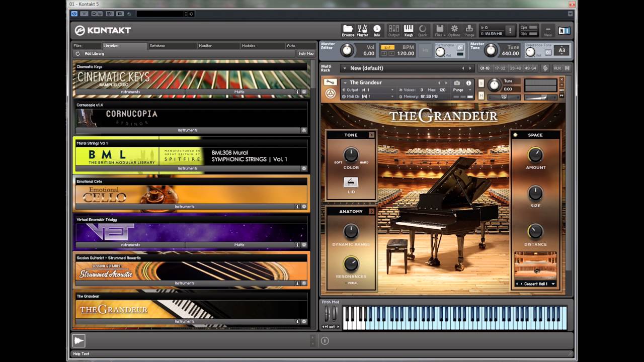Screen dimensions: 644x362
Task: Switch to the Monitor tab
Action: [218, 46]
